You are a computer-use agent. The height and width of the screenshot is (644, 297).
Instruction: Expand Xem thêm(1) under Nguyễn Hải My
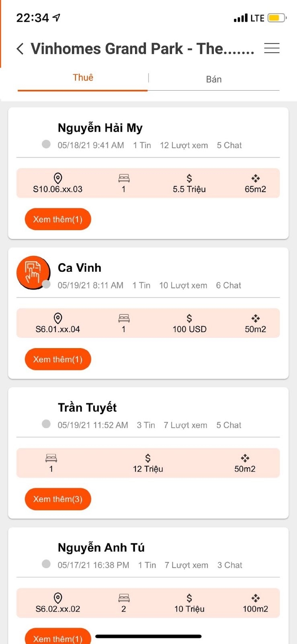click(58, 219)
